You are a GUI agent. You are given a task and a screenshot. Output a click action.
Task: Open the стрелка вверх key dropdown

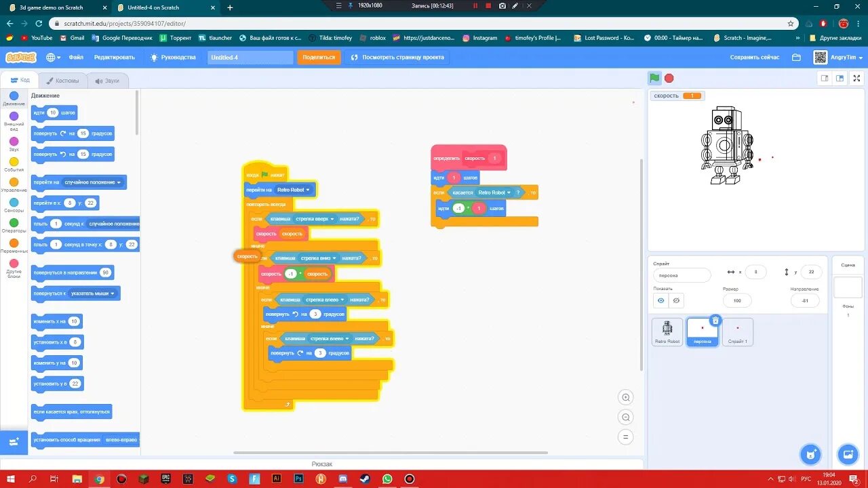(315, 218)
